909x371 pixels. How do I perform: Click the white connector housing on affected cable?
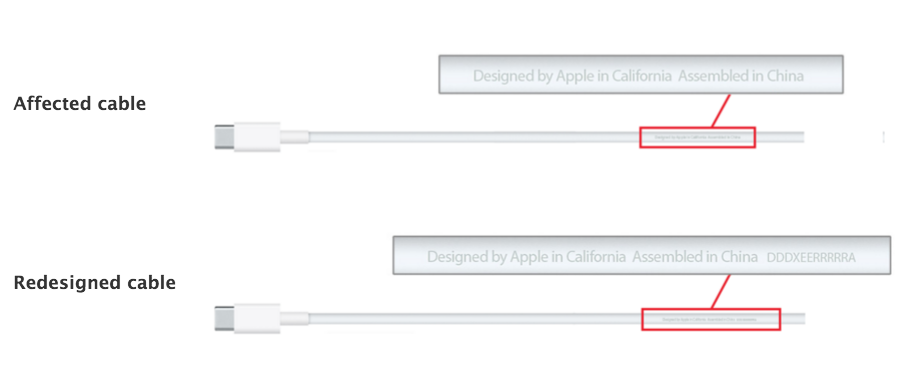(x=257, y=137)
